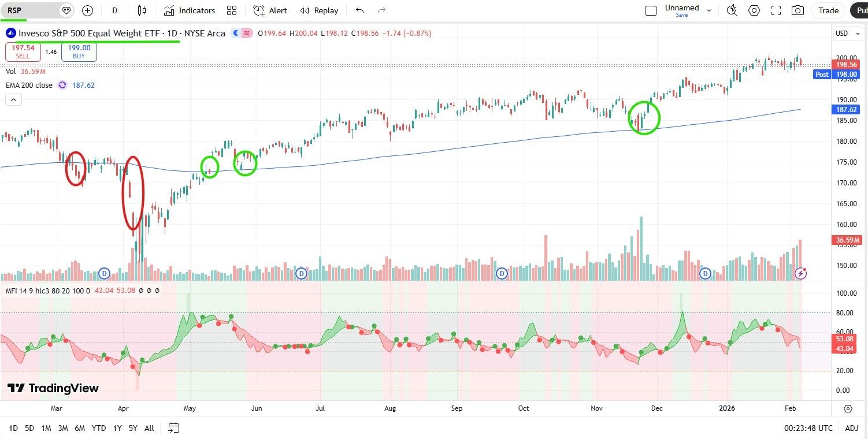
Task: Click the Post 198.00 price label
Action: pos(837,74)
